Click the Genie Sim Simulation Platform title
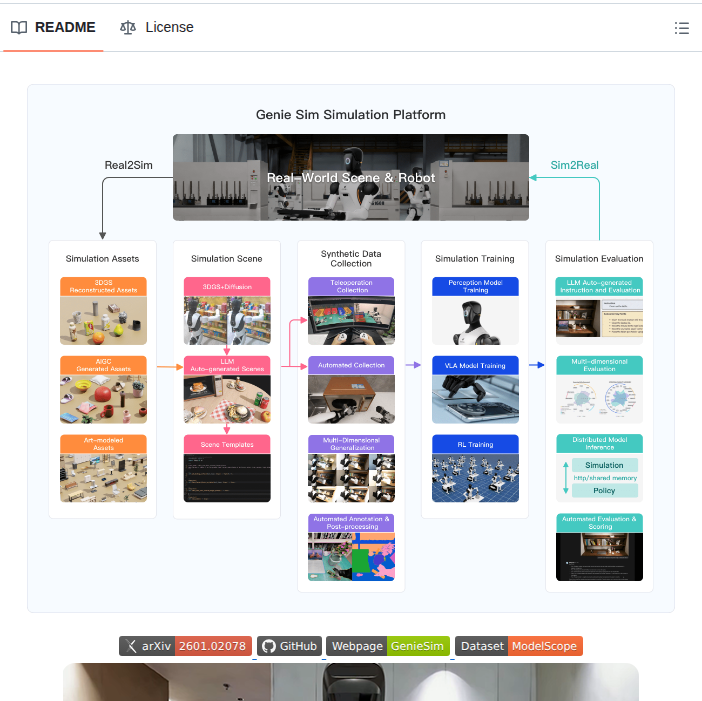 click(350, 114)
